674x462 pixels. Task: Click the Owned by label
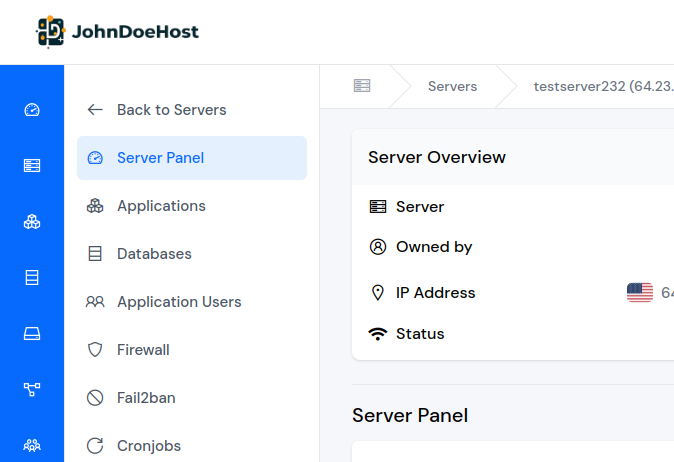point(434,247)
